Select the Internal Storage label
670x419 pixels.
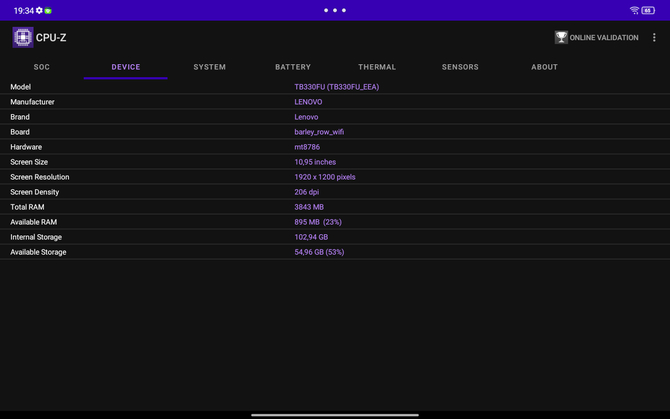click(36, 237)
